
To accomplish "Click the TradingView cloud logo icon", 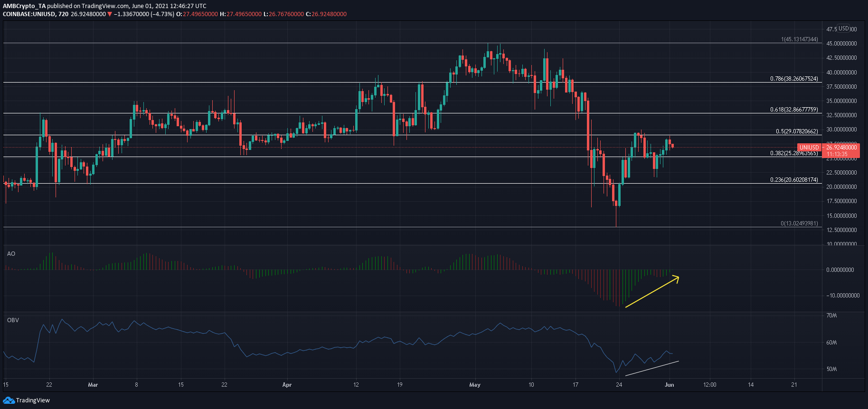I will [9, 400].
